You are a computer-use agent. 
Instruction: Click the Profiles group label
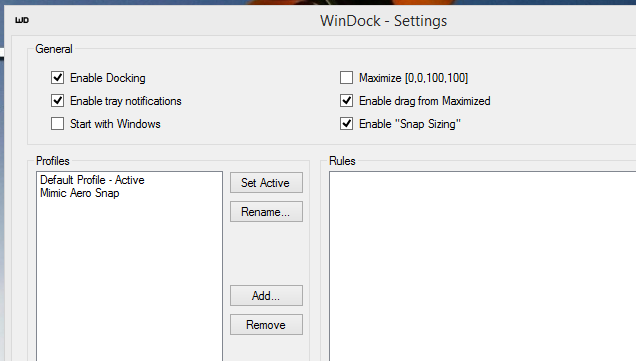coord(53,161)
